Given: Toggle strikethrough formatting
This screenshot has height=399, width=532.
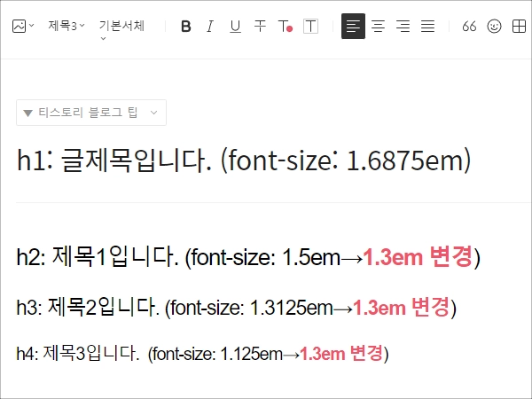Looking at the screenshot, I should (x=260, y=26).
